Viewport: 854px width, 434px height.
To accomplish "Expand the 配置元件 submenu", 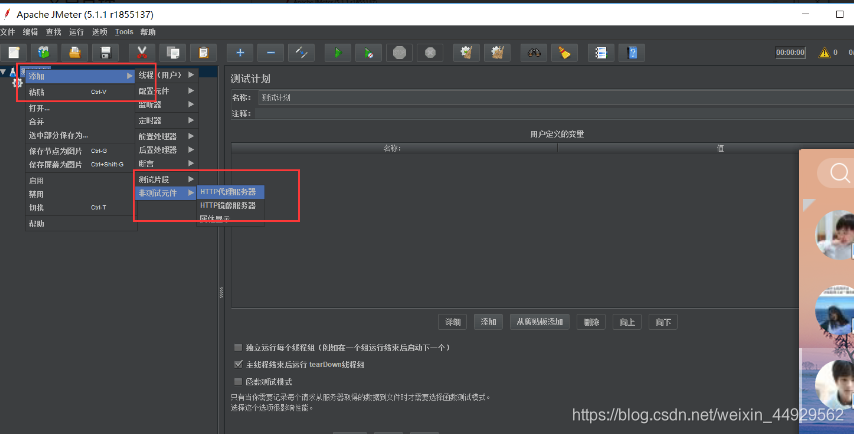I will [166, 90].
